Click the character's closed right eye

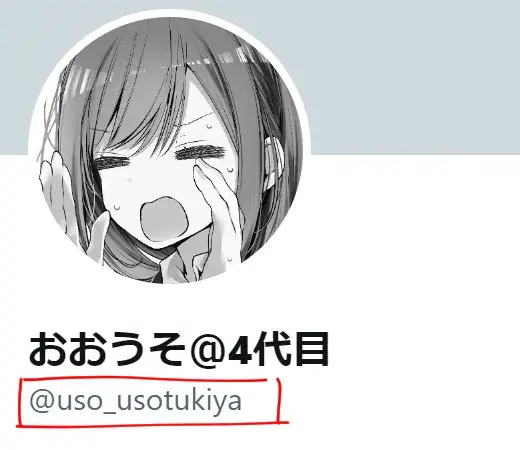point(200,152)
